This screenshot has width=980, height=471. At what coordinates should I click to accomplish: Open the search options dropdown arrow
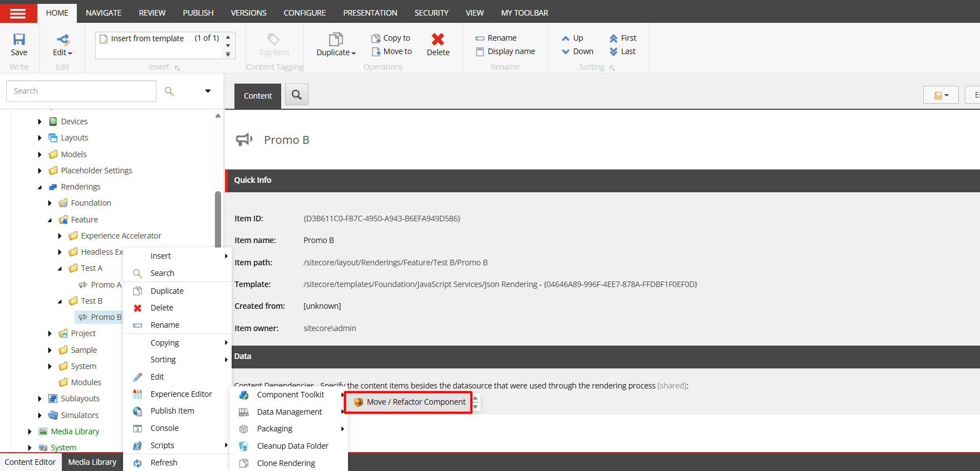[208, 91]
